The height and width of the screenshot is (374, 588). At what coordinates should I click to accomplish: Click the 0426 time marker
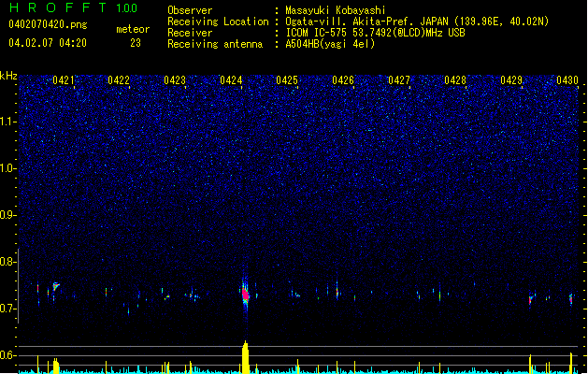(343, 80)
